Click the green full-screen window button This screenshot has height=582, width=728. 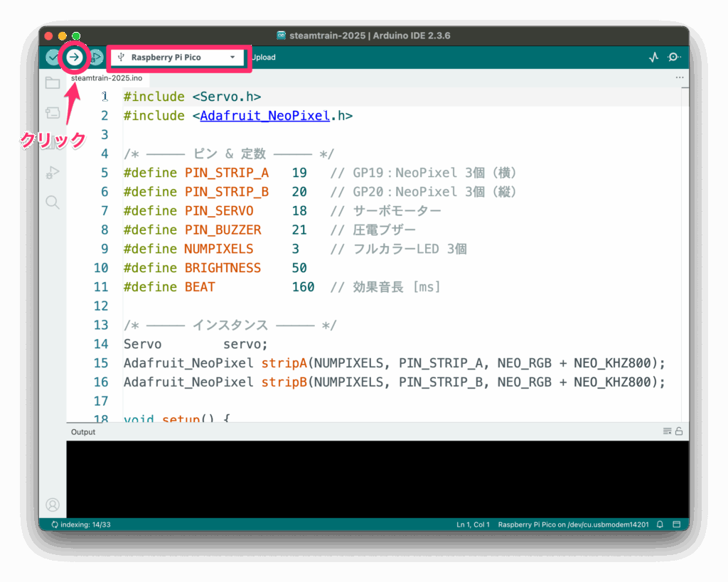(x=76, y=36)
